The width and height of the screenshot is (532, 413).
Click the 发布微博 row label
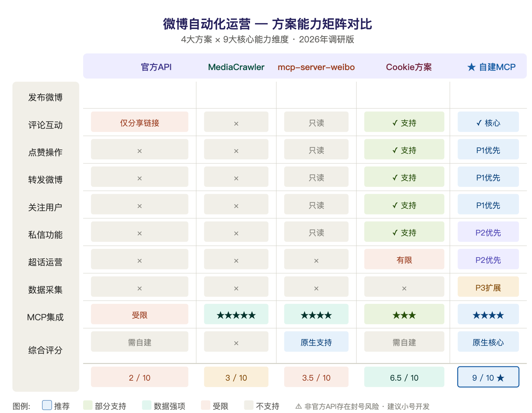click(45, 97)
